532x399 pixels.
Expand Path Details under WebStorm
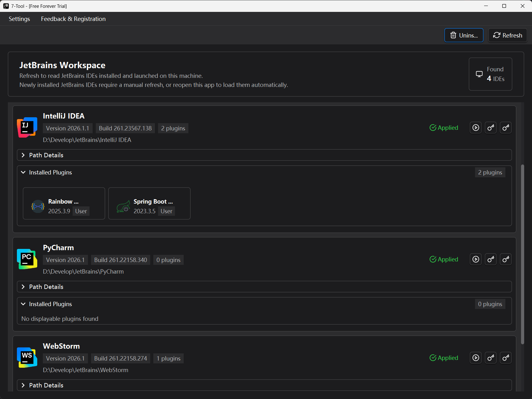pos(264,385)
